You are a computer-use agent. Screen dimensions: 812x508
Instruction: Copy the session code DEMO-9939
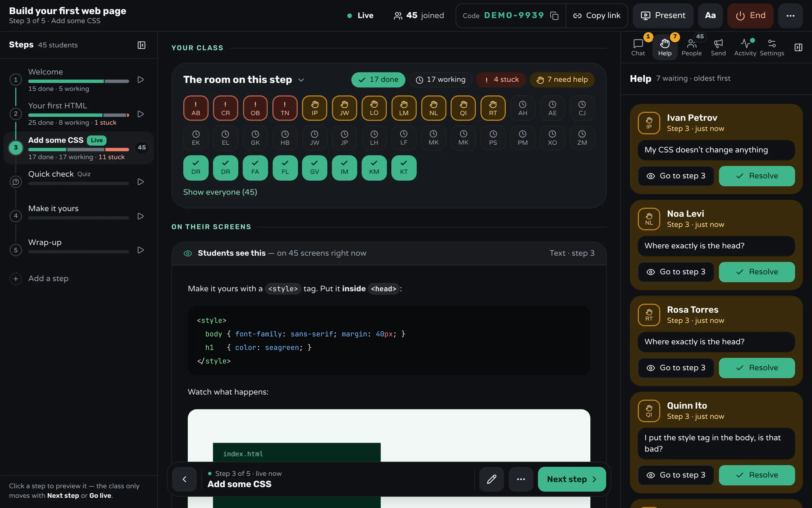554,16
